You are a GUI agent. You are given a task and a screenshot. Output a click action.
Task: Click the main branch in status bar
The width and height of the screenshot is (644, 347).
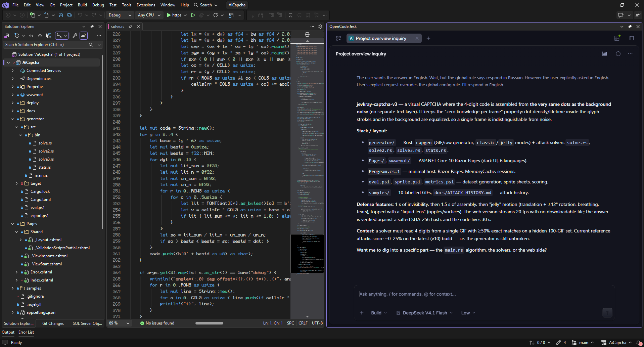point(583,343)
